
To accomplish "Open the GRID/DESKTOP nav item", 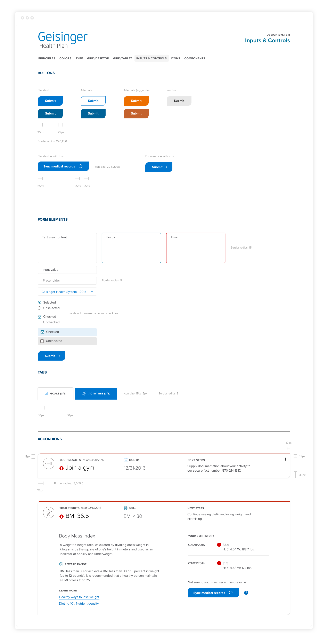I will [x=98, y=58].
